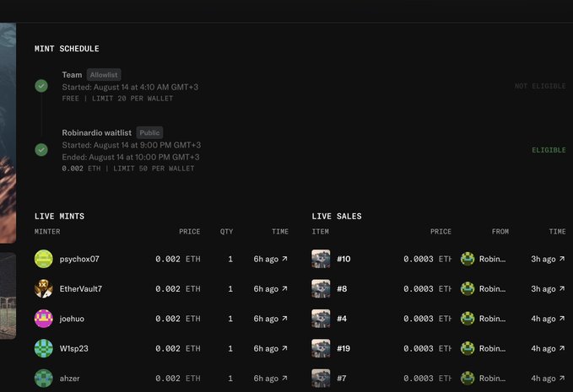Click ahzer avatar icon

[x=44, y=379]
